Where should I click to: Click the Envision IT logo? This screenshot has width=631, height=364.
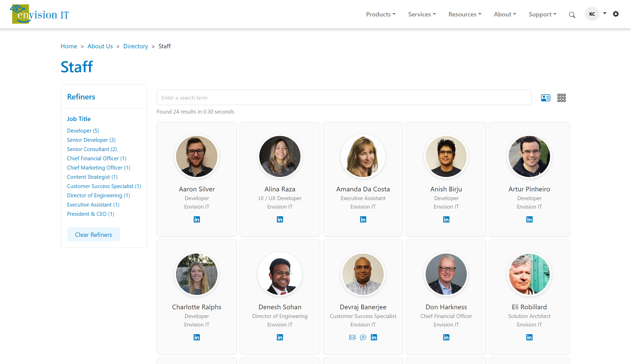[x=39, y=14]
